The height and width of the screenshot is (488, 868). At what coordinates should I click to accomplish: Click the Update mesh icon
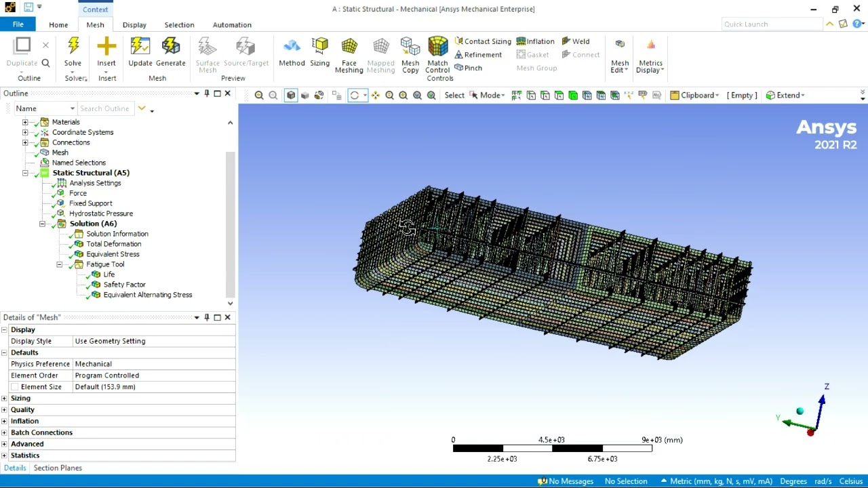click(140, 46)
